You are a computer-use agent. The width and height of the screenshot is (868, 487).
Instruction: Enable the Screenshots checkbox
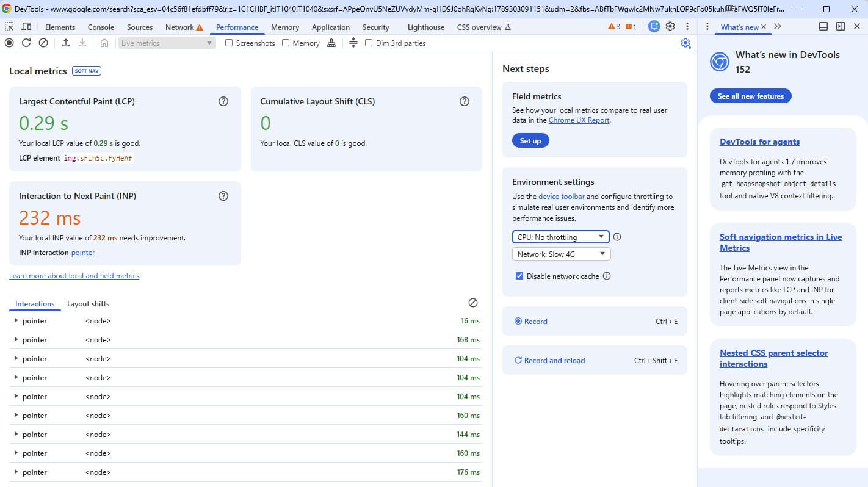(x=229, y=43)
